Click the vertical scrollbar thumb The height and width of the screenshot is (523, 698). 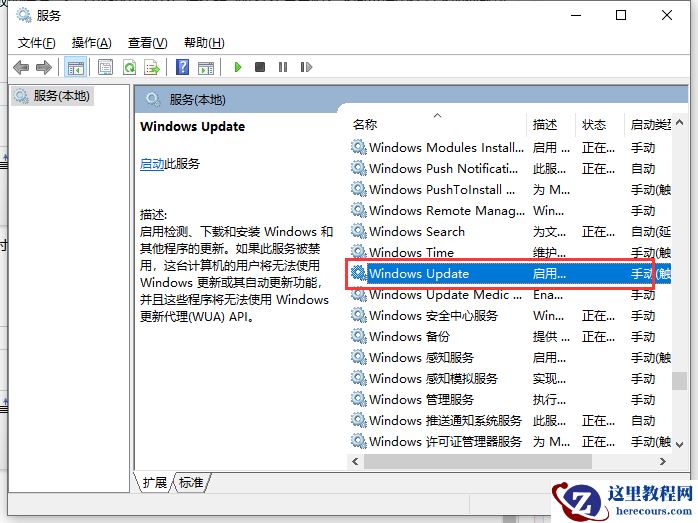679,381
